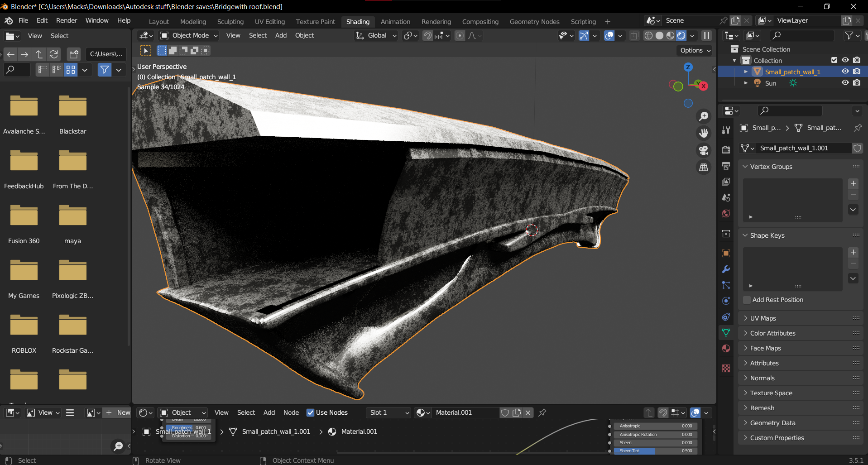The width and height of the screenshot is (868, 465).
Task: Refresh the file browser directory
Action: 54,54
